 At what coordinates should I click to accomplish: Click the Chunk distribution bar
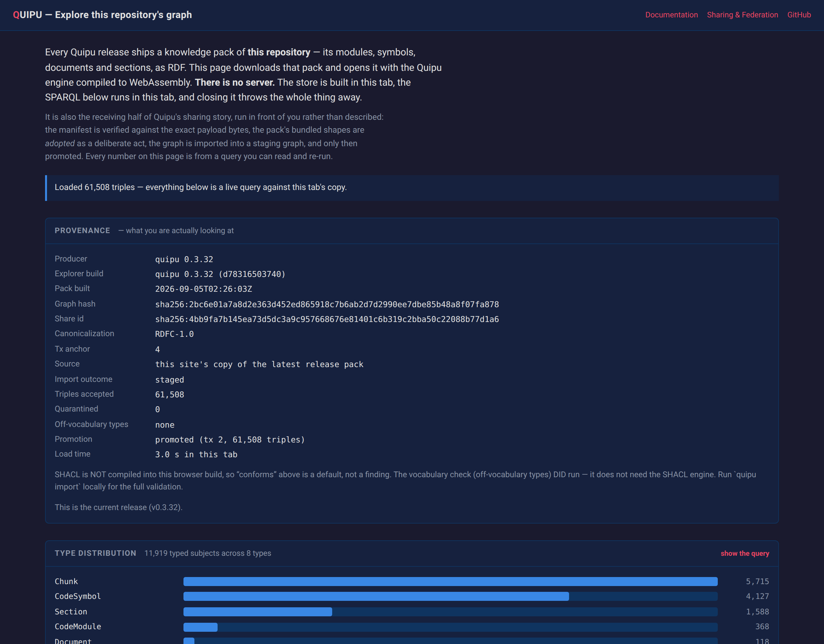[450, 581]
